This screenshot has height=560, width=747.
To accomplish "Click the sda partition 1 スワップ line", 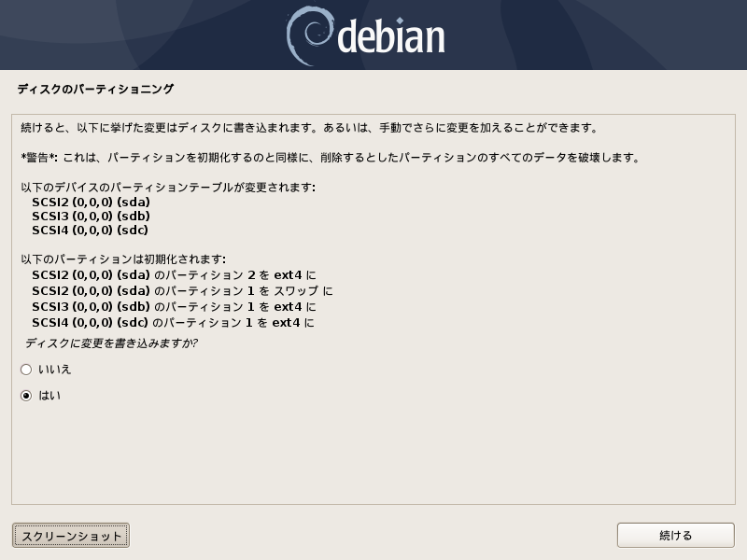I will pyautogui.click(x=182, y=291).
